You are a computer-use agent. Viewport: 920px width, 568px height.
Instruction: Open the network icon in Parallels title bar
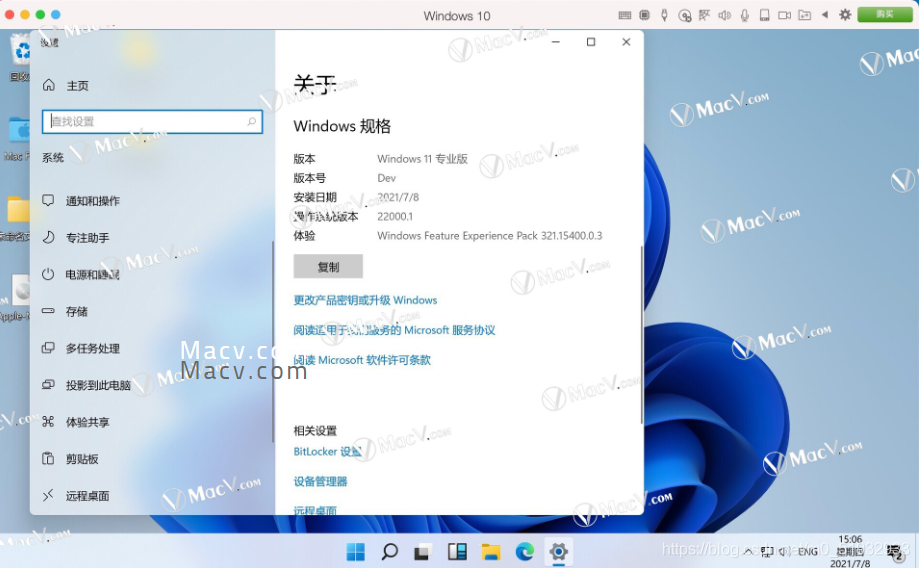[704, 15]
